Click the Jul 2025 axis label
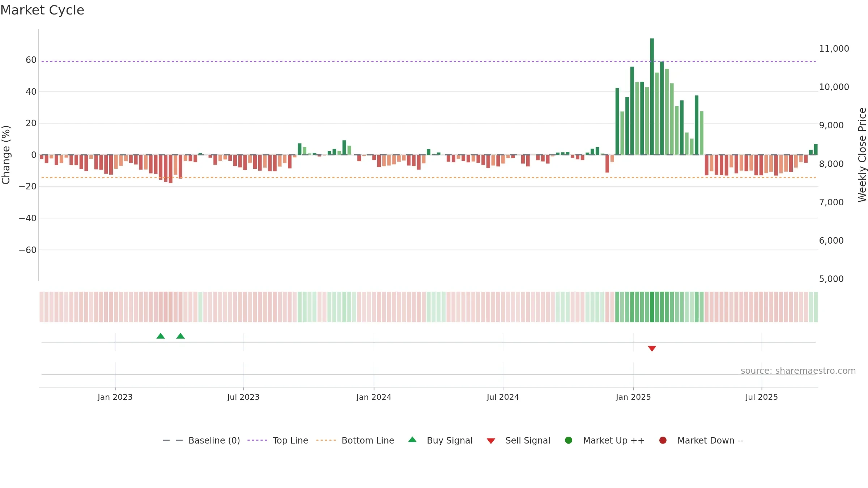The width and height of the screenshot is (868, 488). pyautogui.click(x=762, y=397)
